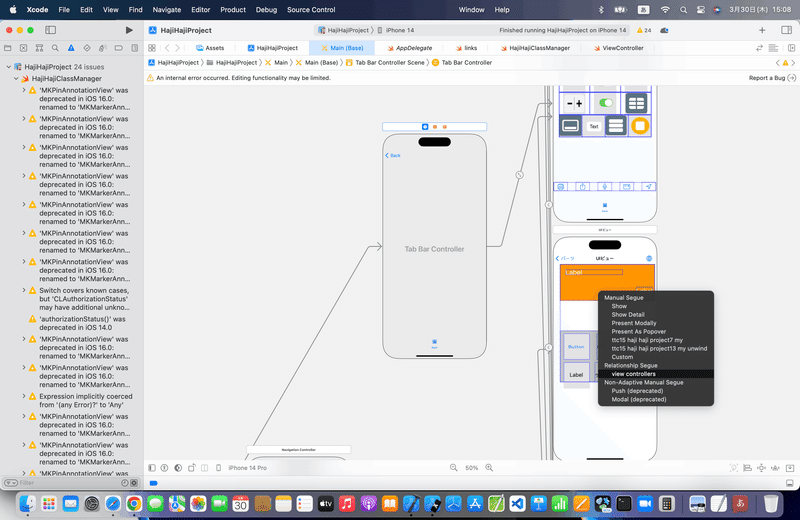Go forward in editor history
The width and height of the screenshot is (800, 520).
[178, 48]
